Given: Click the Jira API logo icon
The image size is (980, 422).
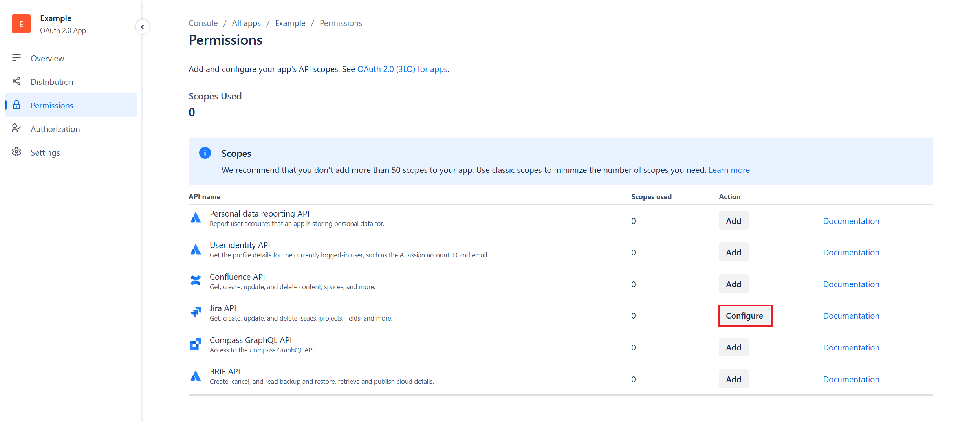Looking at the screenshot, I should click(x=196, y=312).
